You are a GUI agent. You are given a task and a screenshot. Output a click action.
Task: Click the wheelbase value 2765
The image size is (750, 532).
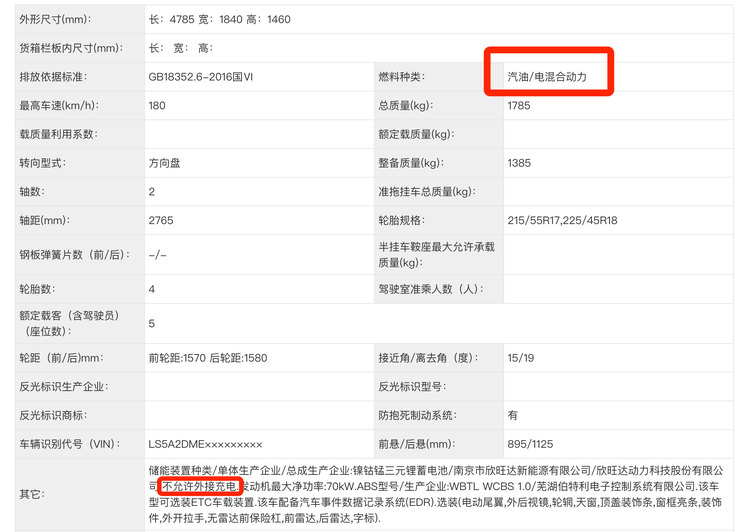click(x=161, y=220)
